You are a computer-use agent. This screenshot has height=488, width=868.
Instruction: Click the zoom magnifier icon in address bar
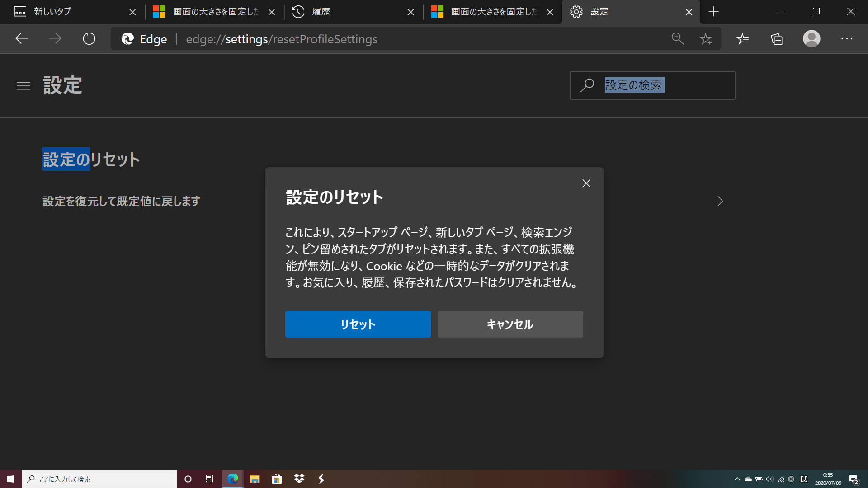tap(677, 39)
